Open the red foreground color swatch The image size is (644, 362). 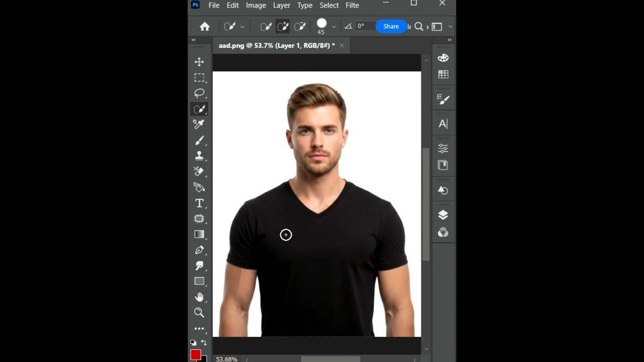pyautogui.click(x=196, y=355)
